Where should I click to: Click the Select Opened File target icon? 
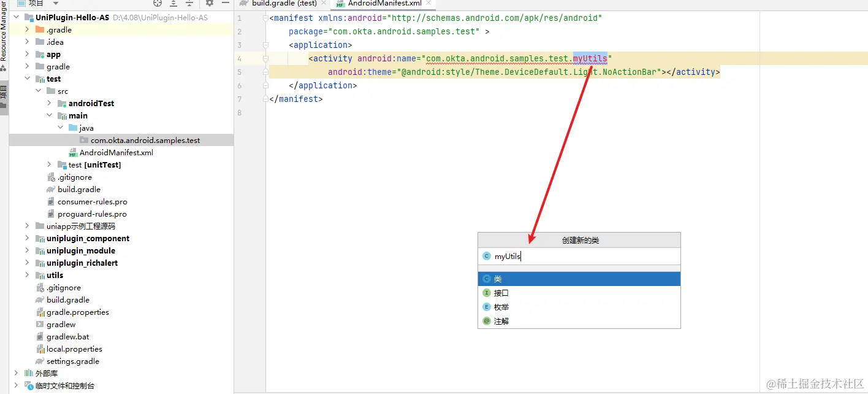coord(158,3)
